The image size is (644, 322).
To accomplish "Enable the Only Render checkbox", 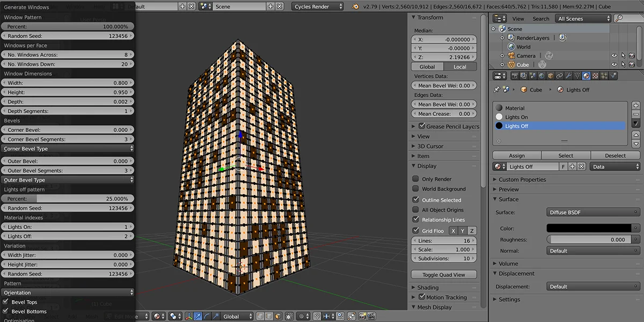I will (x=415, y=179).
